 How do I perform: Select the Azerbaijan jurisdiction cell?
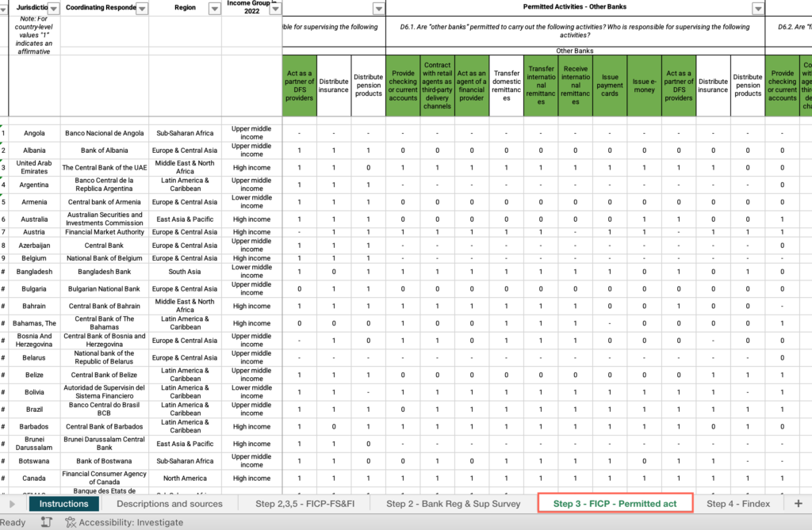pos(34,246)
